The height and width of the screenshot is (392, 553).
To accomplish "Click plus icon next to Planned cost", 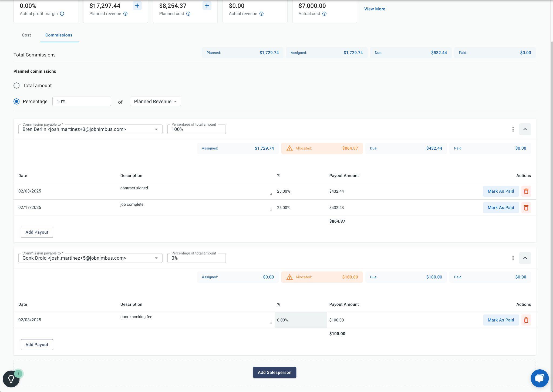I will pos(207,6).
